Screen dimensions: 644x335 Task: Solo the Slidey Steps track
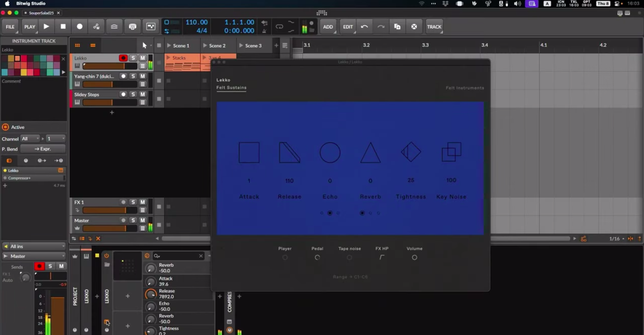coord(133,94)
